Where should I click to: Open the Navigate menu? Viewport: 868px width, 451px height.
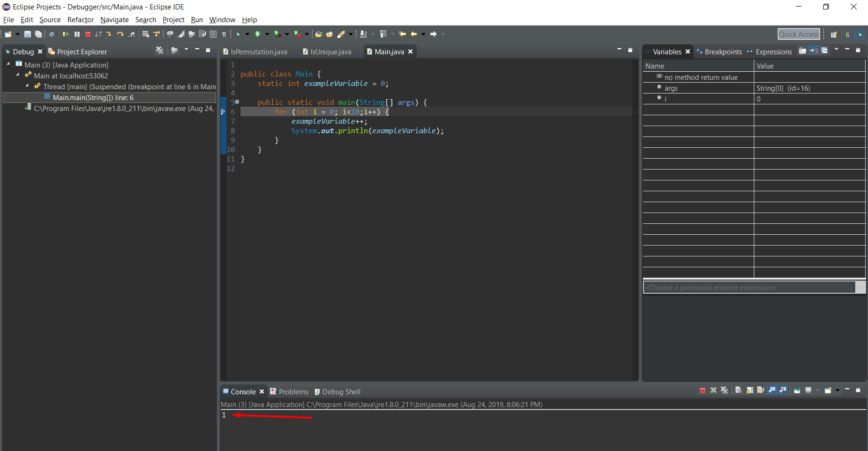[115, 19]
